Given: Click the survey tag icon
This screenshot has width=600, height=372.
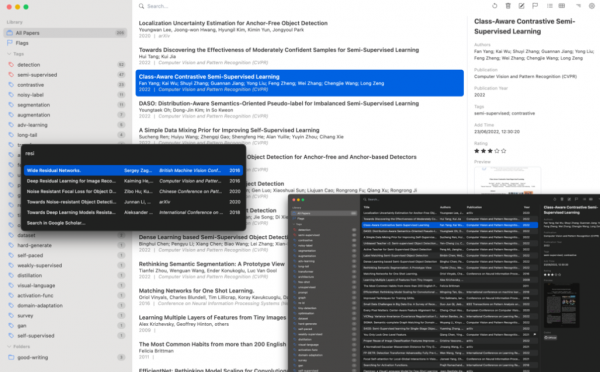Looking at the screenshot, I should tap(11, 315).
